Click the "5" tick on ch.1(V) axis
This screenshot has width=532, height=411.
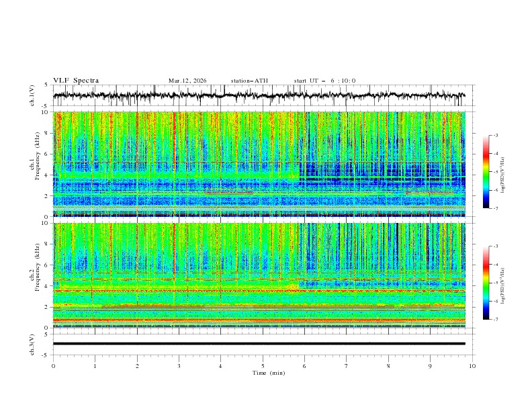(x=46, y=85)
